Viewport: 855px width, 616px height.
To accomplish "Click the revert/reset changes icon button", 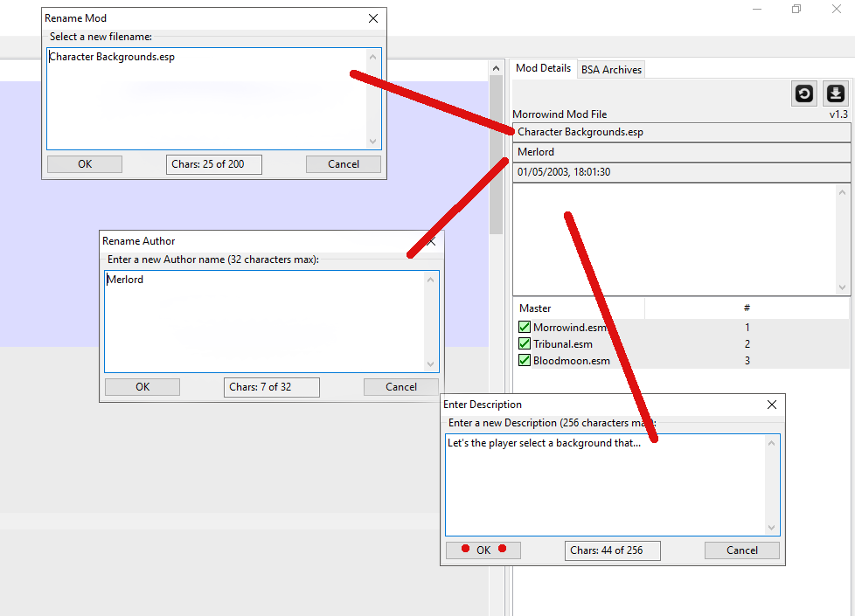I will coord(804,93).
